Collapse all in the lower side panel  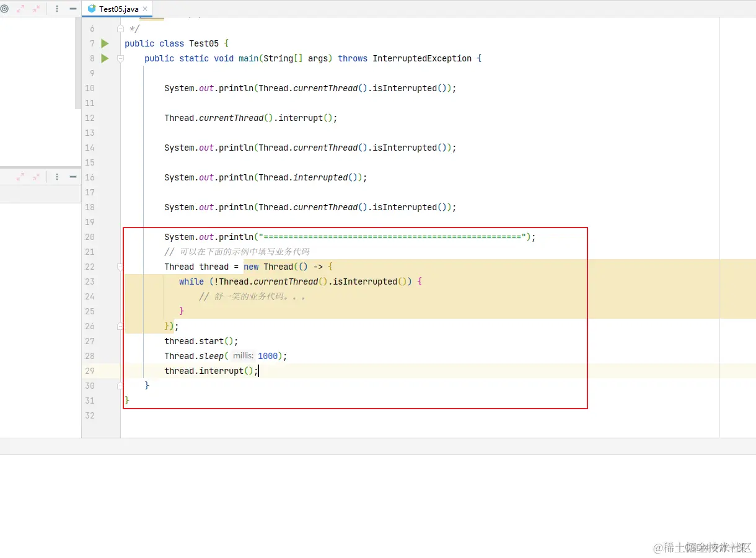point(36,177)
